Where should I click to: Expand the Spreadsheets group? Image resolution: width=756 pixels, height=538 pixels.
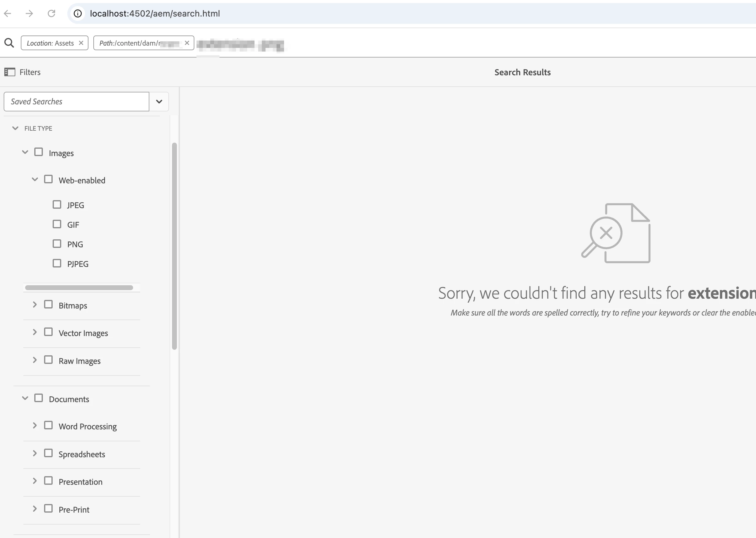tap(35, 454)
